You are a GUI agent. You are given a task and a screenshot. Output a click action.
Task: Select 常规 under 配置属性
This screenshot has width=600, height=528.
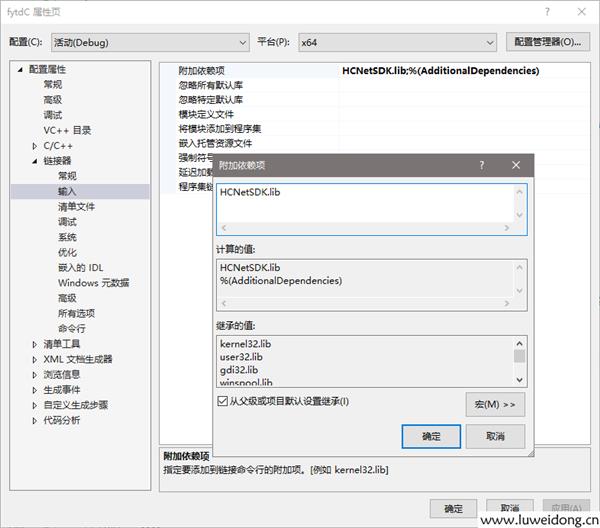tap(52, 85)
